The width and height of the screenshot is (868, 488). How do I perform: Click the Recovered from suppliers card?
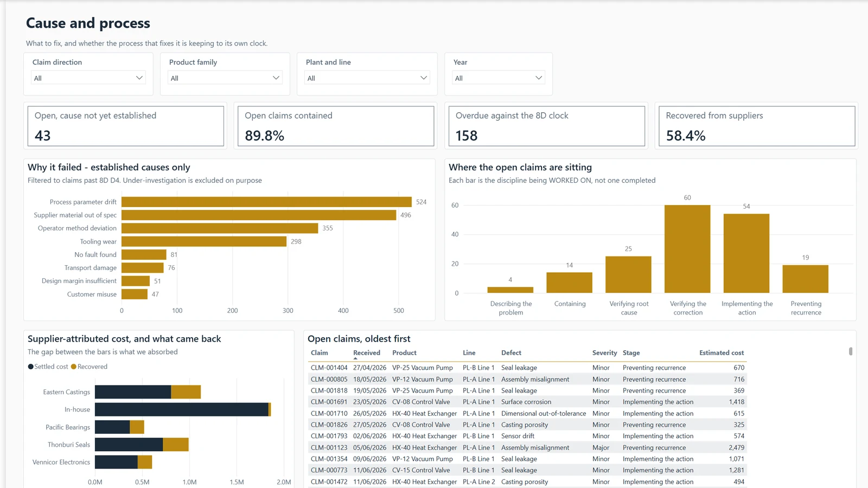tap(757, 126)
